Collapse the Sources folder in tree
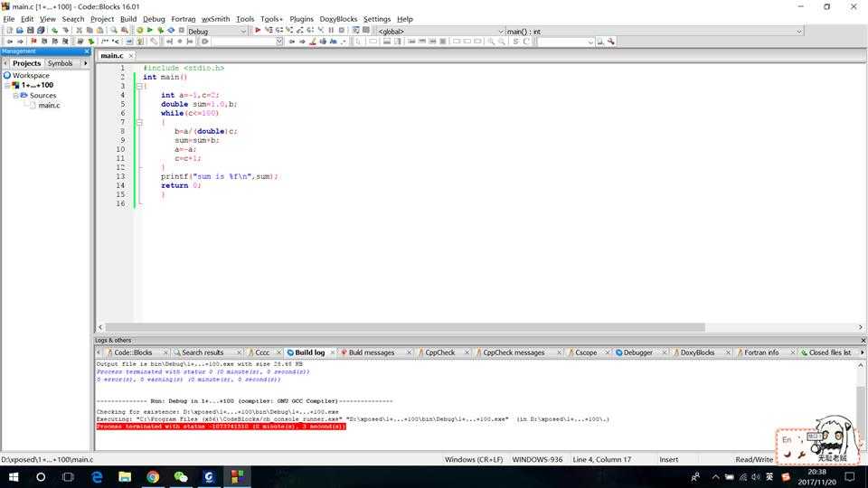868x488 pixels. (15, 95)
